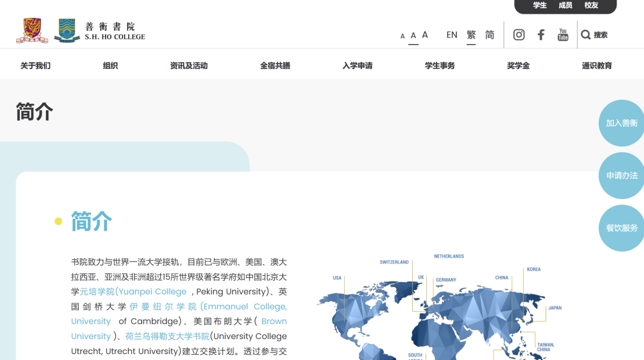Open the Facebook icon in header
The height and width of the screenshot is (360, 644).
click(x=541, y=35)
